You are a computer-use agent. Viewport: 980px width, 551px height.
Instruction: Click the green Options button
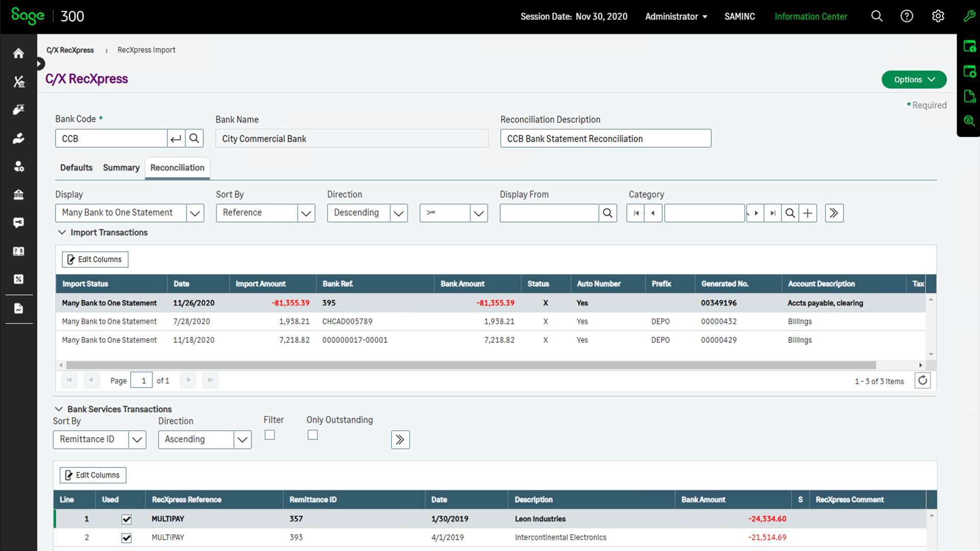point(914,80)
